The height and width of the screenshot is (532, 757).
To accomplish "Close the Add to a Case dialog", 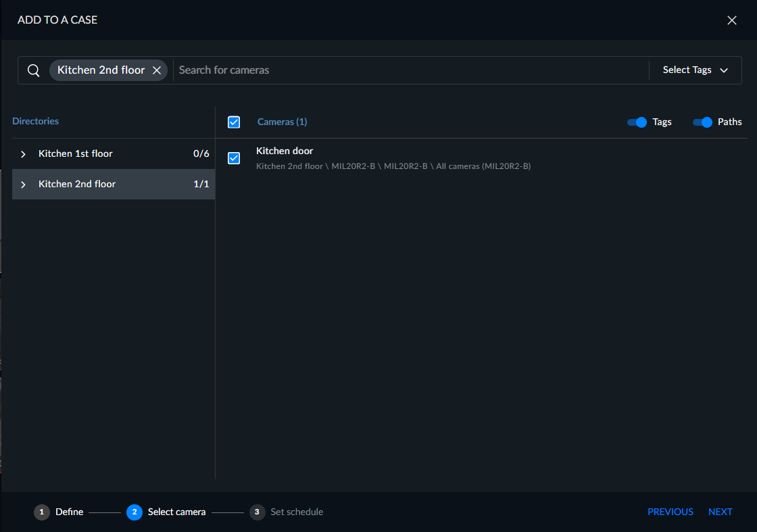I will coord(732,20).
